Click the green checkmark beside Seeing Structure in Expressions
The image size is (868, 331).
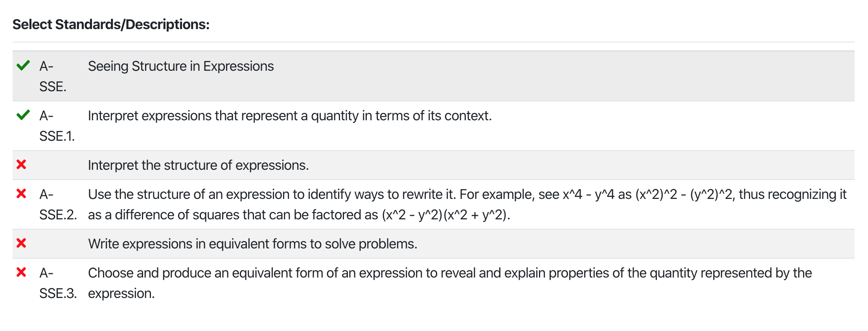tap(23, 65)
